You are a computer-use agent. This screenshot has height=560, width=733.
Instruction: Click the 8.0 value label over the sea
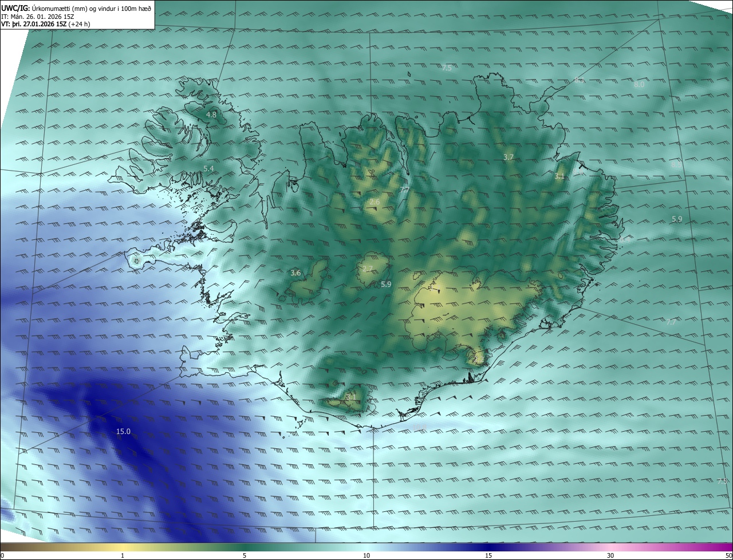(639, 85)
